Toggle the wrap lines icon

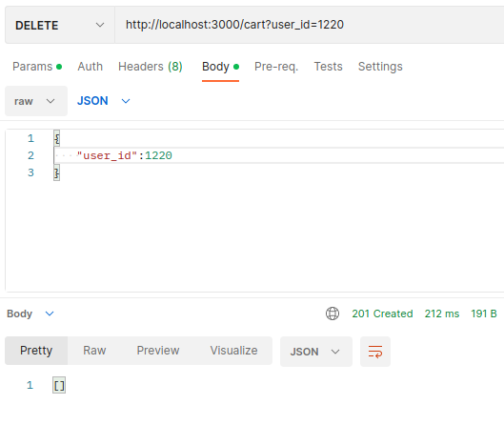(x=375, y=352)
